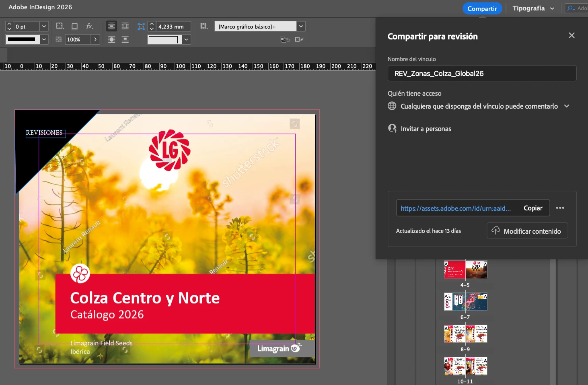Screen dimensions: 588x385
Task: Click the Limagrain logo on the cover
Action: point(280,348)
